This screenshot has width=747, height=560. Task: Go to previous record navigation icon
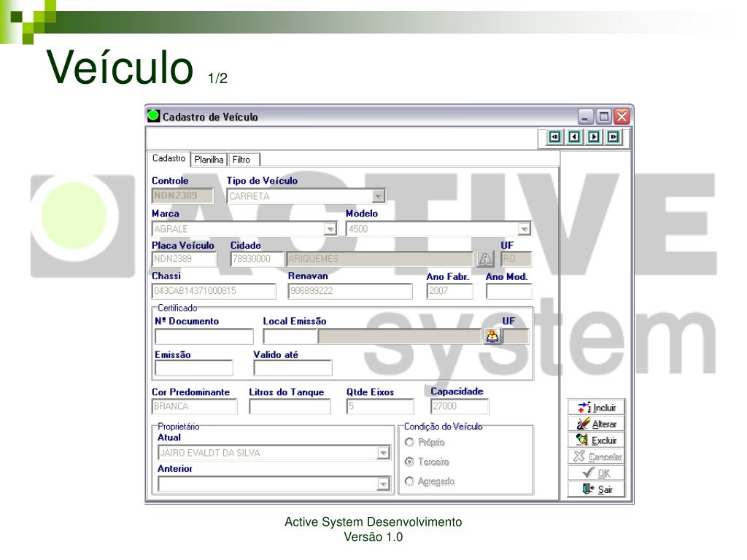[x=575, y=137]
